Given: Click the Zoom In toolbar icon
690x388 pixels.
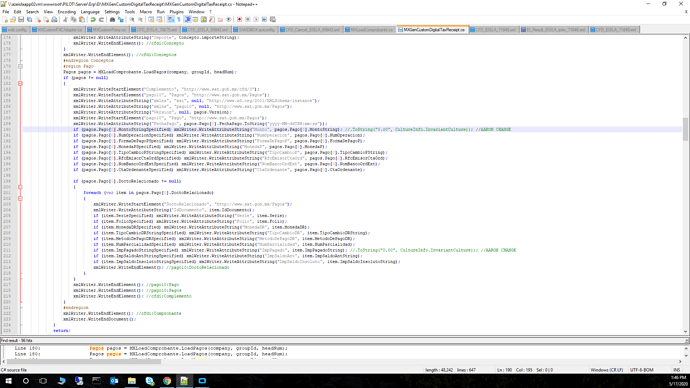Looking at the screenshot, I should pos(132,19).
